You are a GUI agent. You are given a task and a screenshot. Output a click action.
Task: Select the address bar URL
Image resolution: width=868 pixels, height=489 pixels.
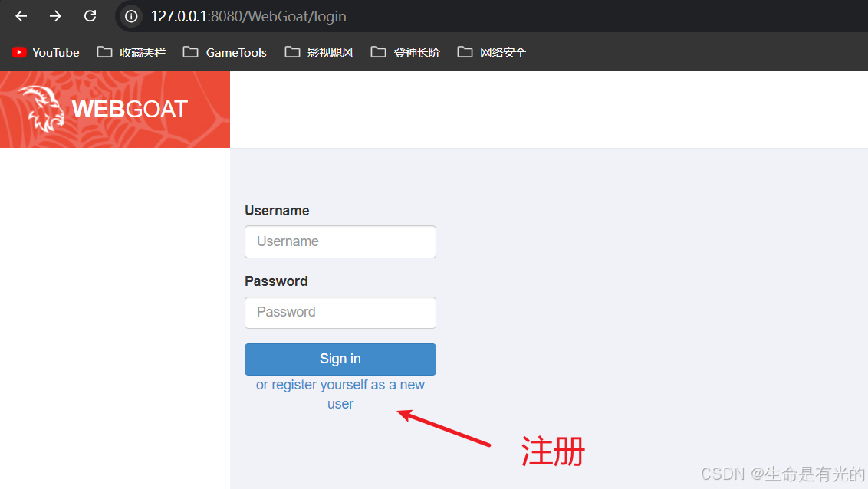(x=248, y=17)
